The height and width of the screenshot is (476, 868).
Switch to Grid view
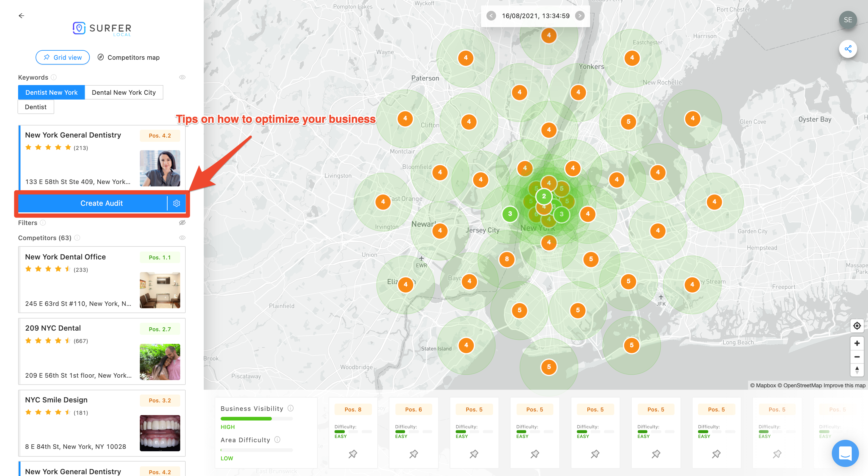(x=63, y=57)
